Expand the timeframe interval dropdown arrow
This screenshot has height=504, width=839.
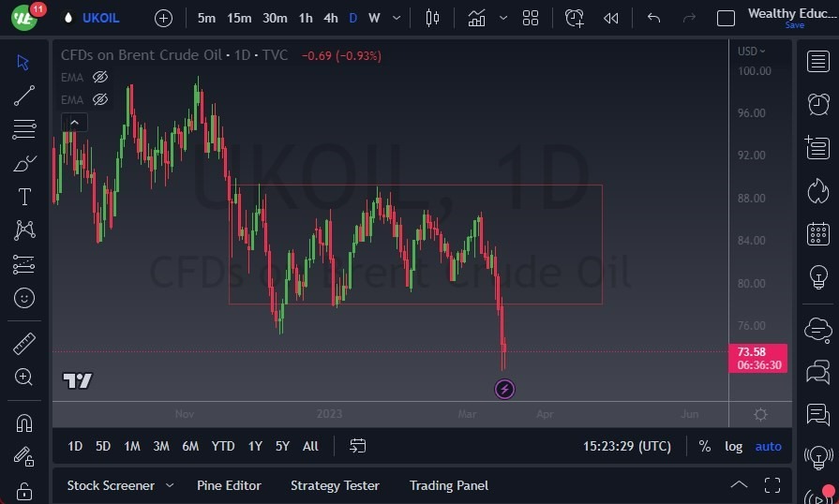(397, 18)
